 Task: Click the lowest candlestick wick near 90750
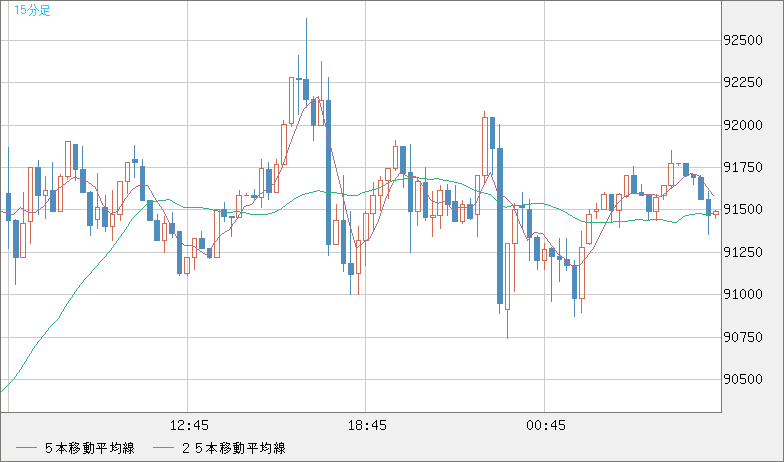tap(508, 324)
